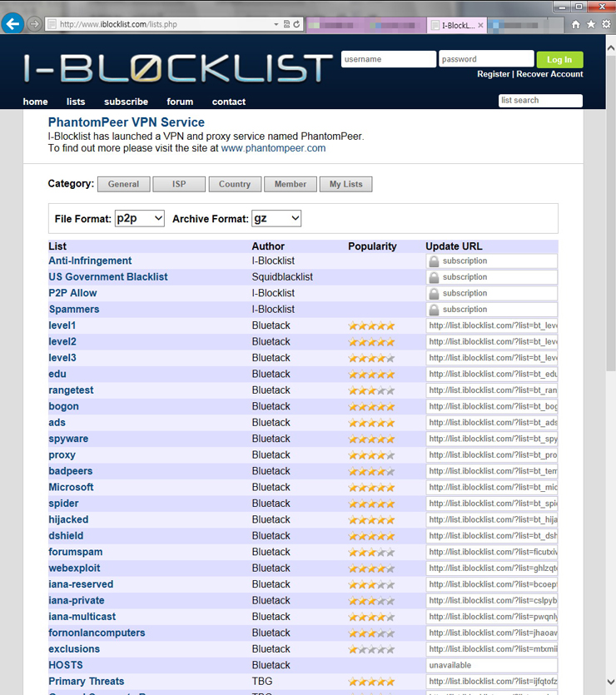Click the page scrollbar up arrow
This screenshot has width=616, height=695.
tap(611, 47)
